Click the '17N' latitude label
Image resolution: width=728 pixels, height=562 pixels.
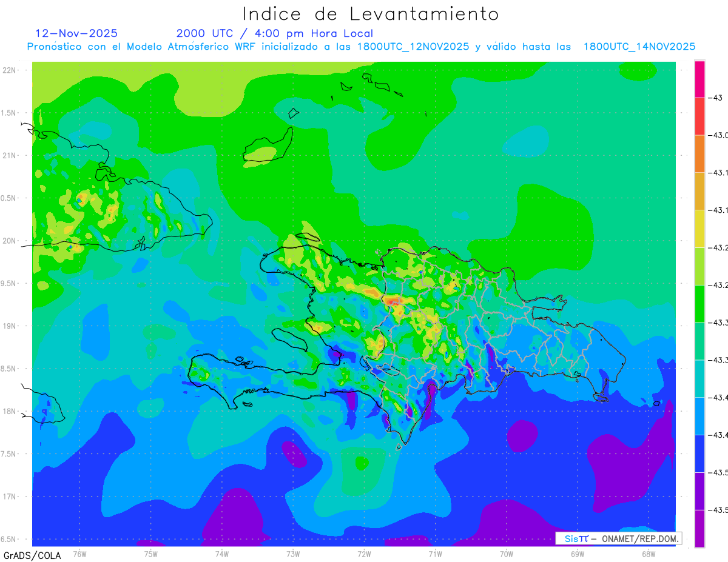10,497
